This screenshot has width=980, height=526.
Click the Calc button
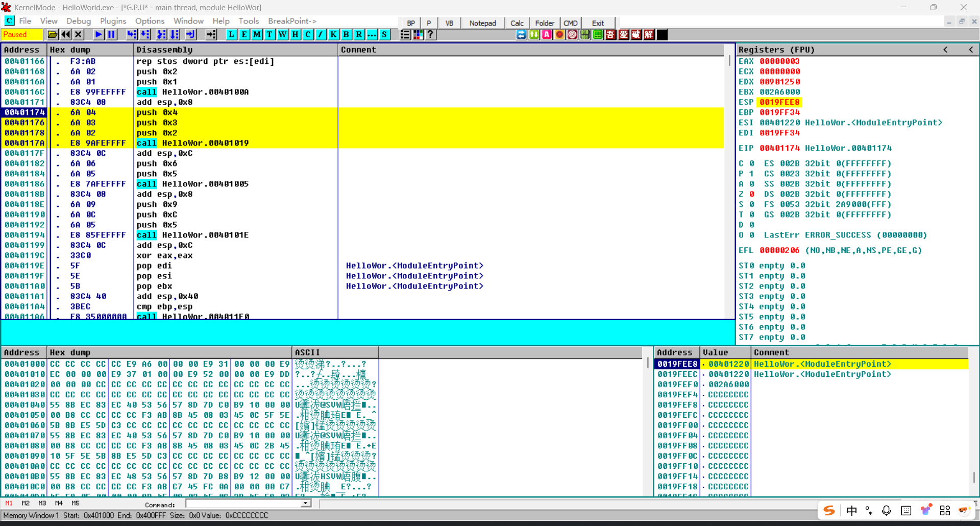[517, 23]
